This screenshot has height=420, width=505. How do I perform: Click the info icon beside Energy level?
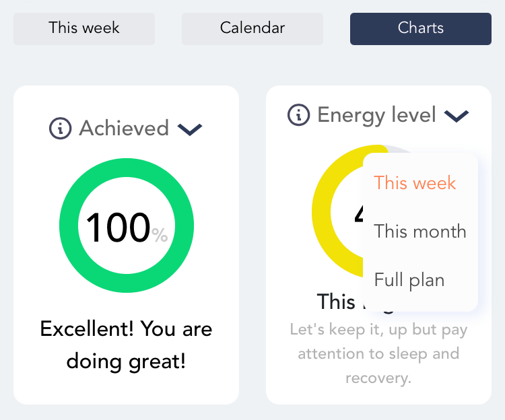click(298, 115)
